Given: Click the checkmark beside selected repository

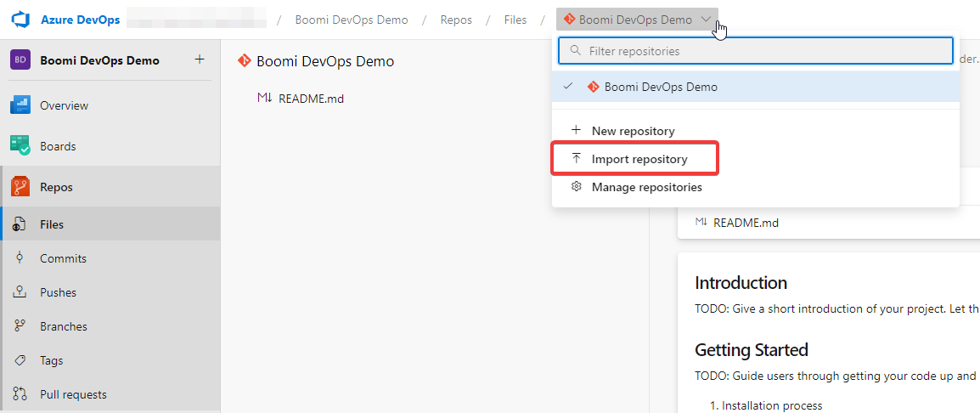Looking at the screenshot, I should (x=568, y=87).
